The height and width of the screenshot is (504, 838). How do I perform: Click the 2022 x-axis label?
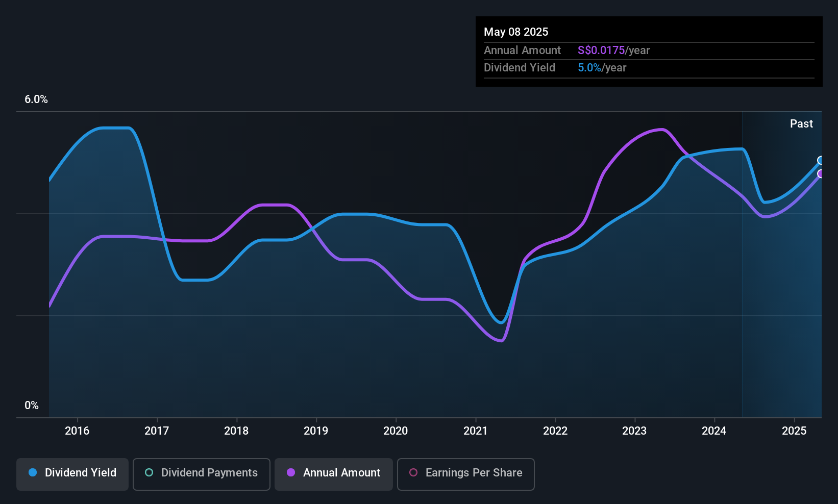pyautogui.click(x=555, y=431)
